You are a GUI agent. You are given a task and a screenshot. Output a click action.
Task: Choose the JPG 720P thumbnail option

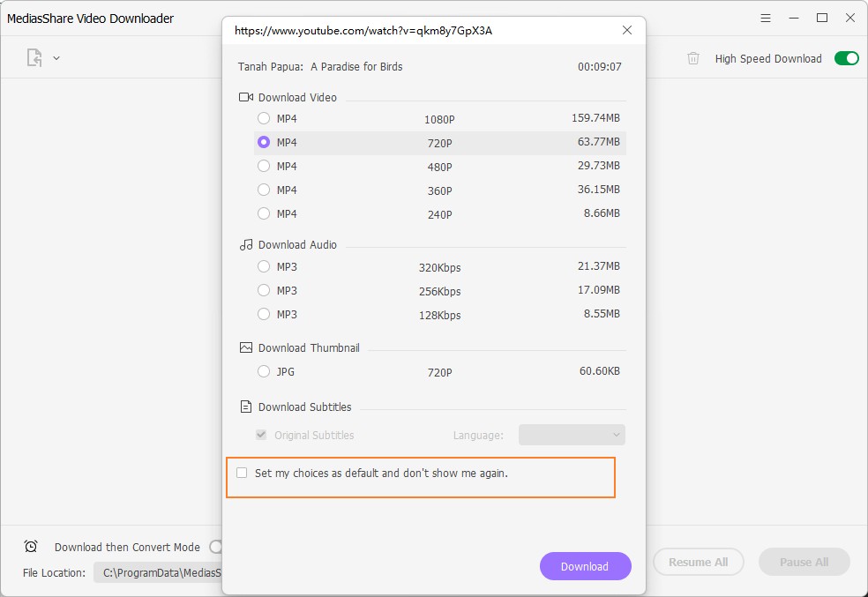click(264, 371)
